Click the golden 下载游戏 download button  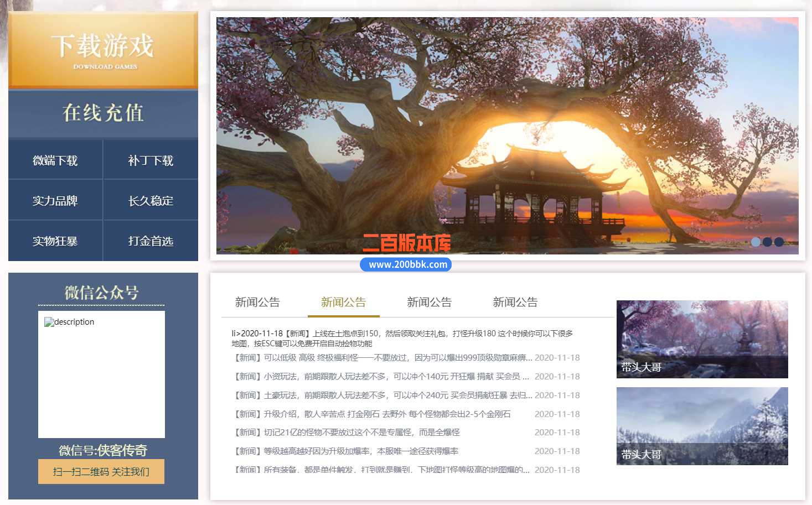click(x=103, y=50)
